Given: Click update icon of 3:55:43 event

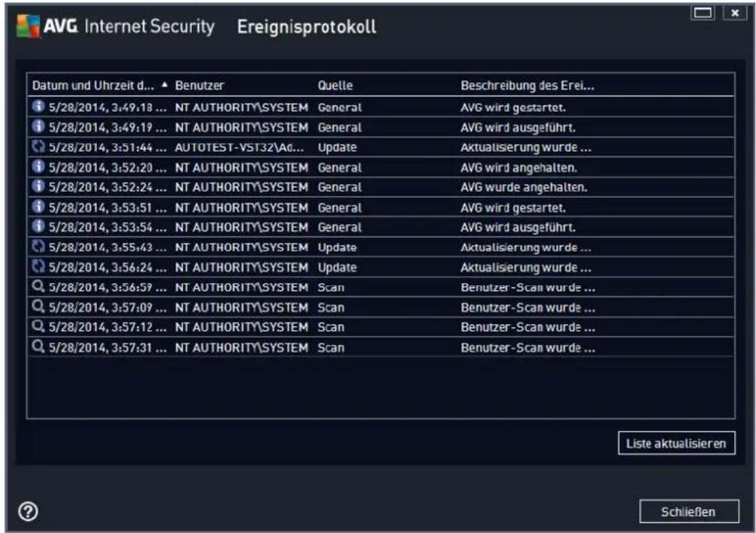Looking at the screenshot, I should [38, 247].
